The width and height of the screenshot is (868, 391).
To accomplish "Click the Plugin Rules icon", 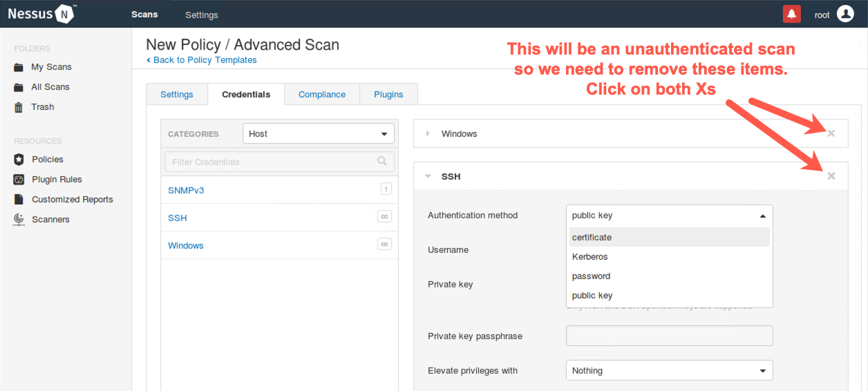I will click(19, 180).
